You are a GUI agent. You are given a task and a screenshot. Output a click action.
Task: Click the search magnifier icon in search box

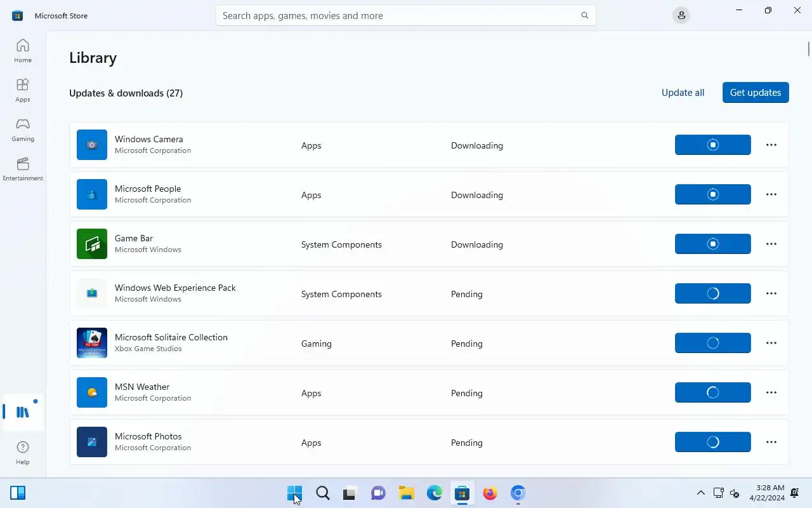tap(585, 15)
